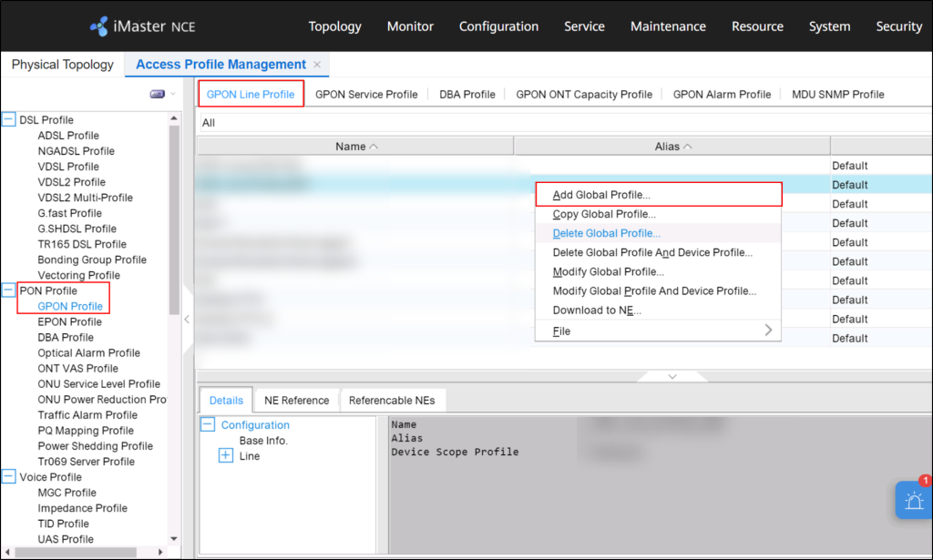Collapse the DSL Profile tree branch
Viewport: 933px width, 560px height.
[10, 119]
